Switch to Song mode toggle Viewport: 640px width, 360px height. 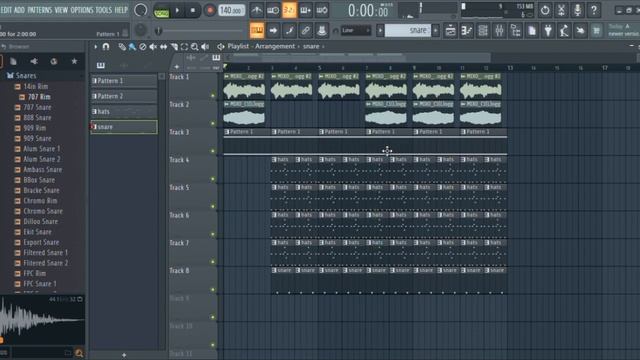(x=162, y=11)
